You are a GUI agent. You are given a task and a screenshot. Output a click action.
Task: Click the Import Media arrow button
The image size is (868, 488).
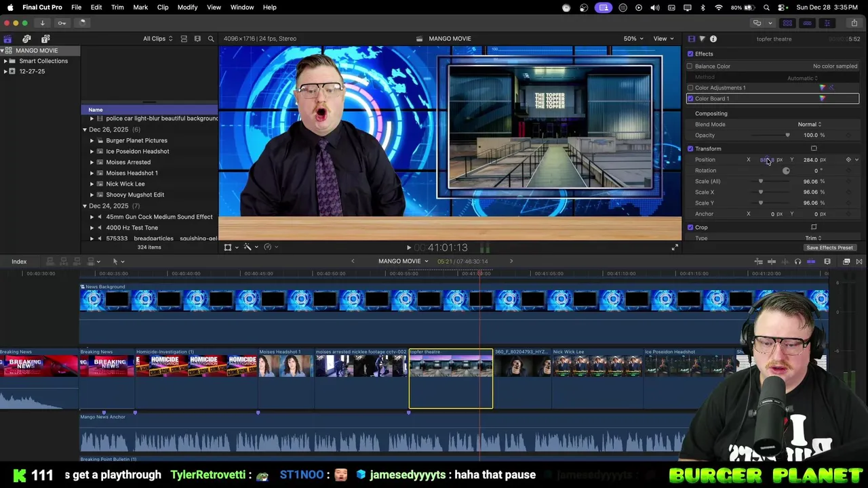[42, 23]
